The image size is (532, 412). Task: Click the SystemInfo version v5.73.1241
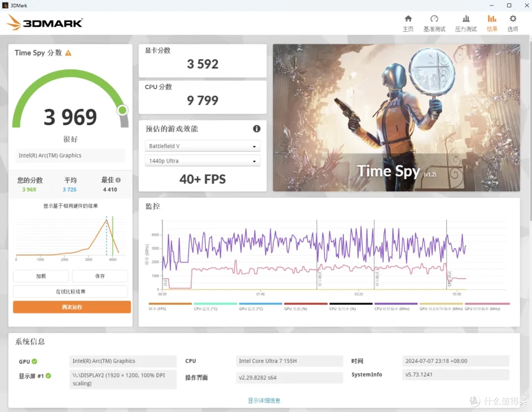point(456,375)
